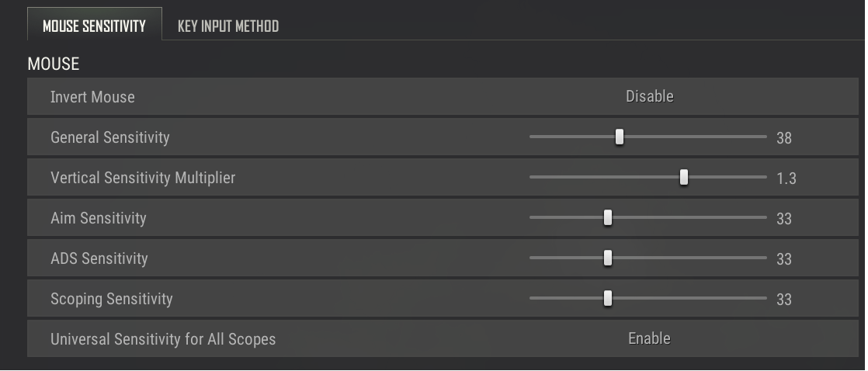Image resolution: width=868 pixels, height=371 pixels.
Task: Click the Universal Sensitivity for All Scopes label
Action: click(x=163, y=339)
